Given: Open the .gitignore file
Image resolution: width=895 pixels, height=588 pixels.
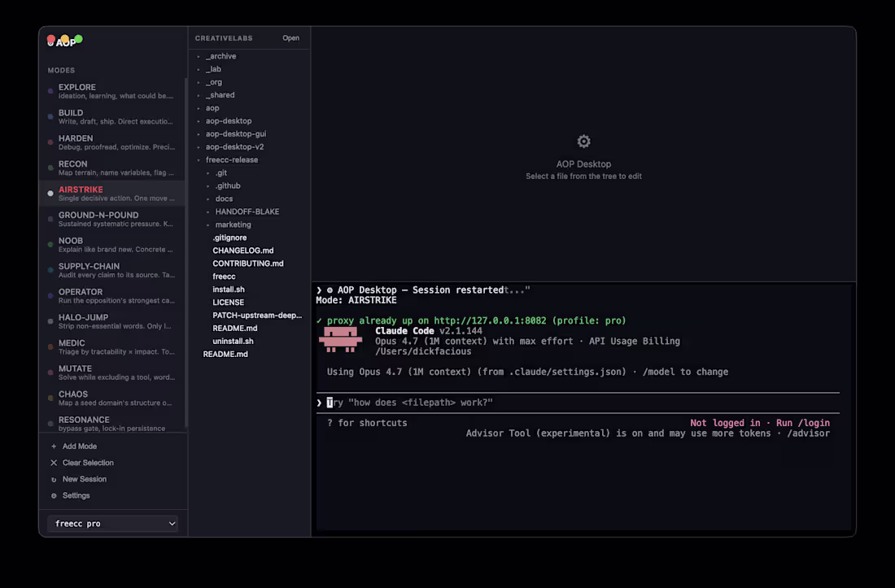Looking at the screenshot, I should (250, 237).
